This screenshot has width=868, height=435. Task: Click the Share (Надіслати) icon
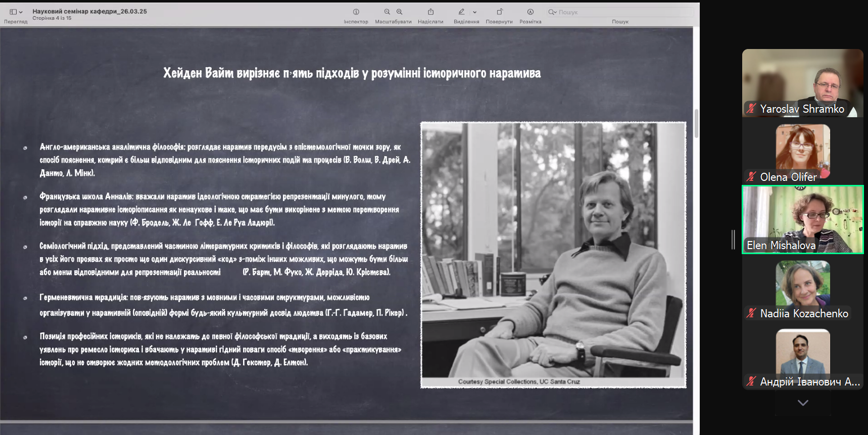(430, 12)
